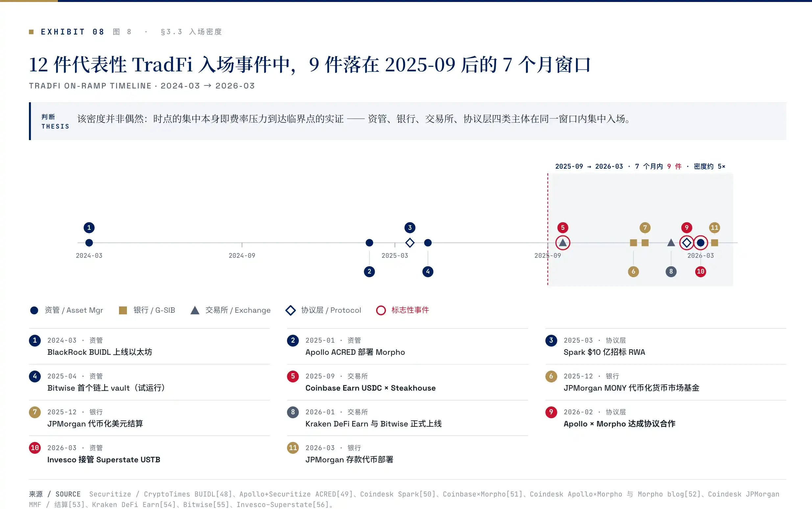Click the gold square beside EXHIBIT 08
The height and width of the screenshot is (509, 812).
tap(31, 32)
